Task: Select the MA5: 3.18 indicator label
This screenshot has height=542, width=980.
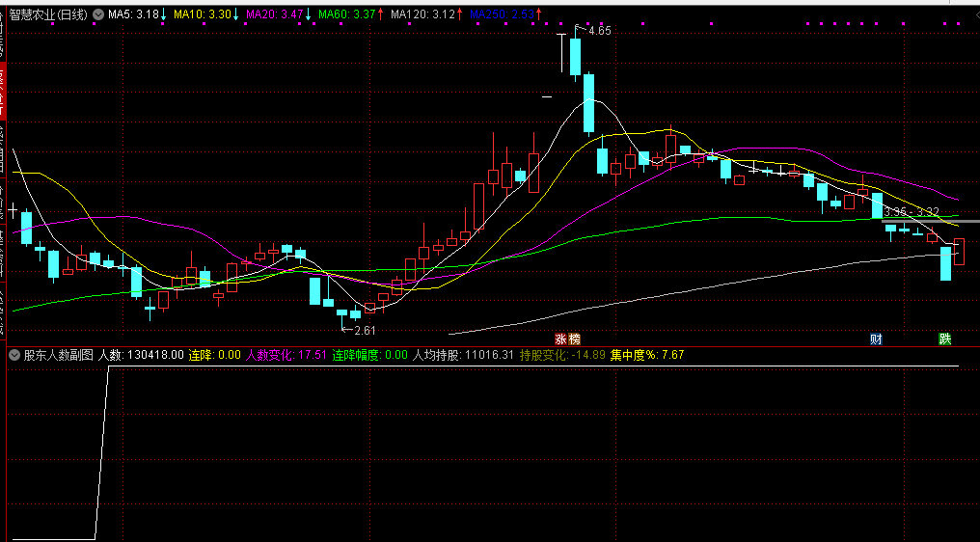Action: [133, 14]
